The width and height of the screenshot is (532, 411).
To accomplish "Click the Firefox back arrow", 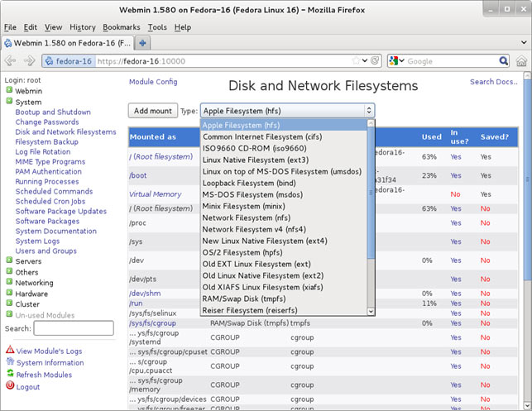I will (x=10, y=61).
